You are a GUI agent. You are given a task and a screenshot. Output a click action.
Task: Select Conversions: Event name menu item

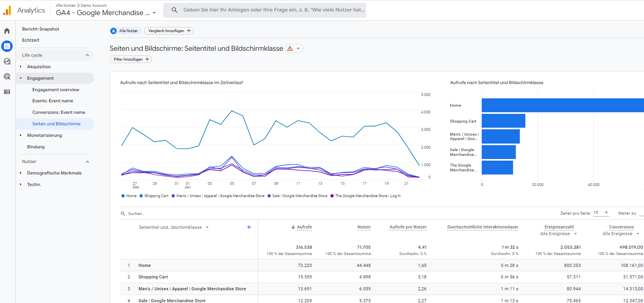(59, 112)
